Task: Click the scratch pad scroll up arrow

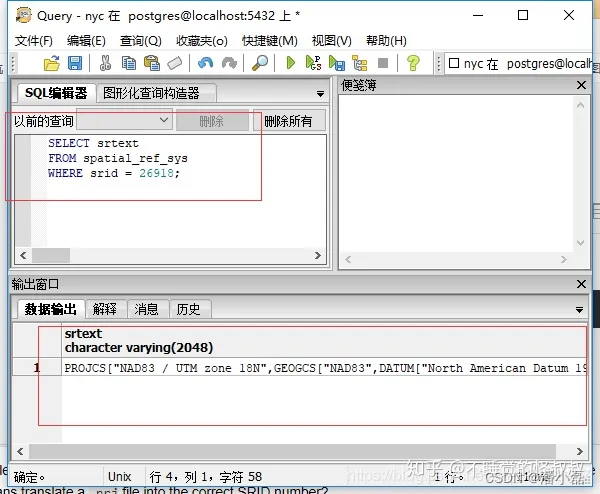Action: tap(580, 105)
